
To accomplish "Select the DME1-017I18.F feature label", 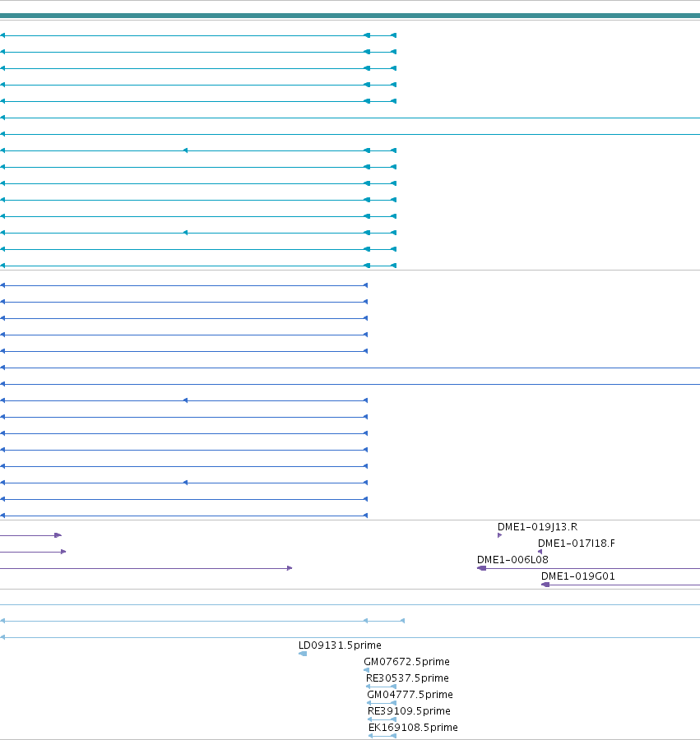I will click(576, 543).
